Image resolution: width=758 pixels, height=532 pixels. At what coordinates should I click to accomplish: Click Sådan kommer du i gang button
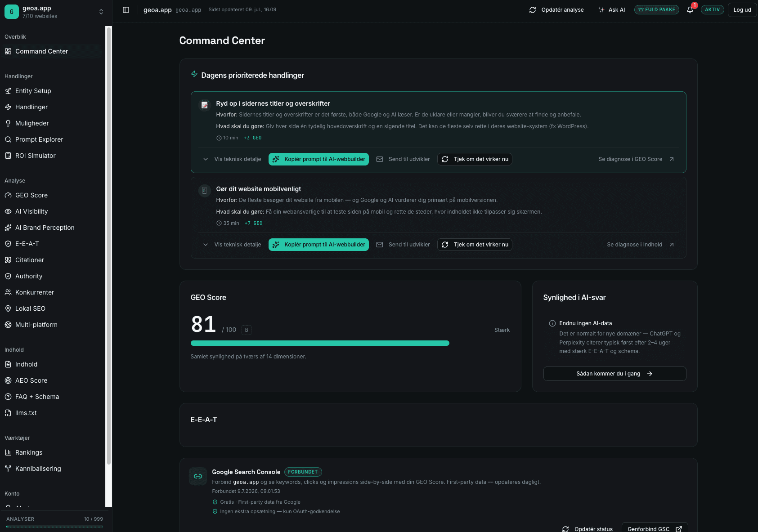click(614, 374)
